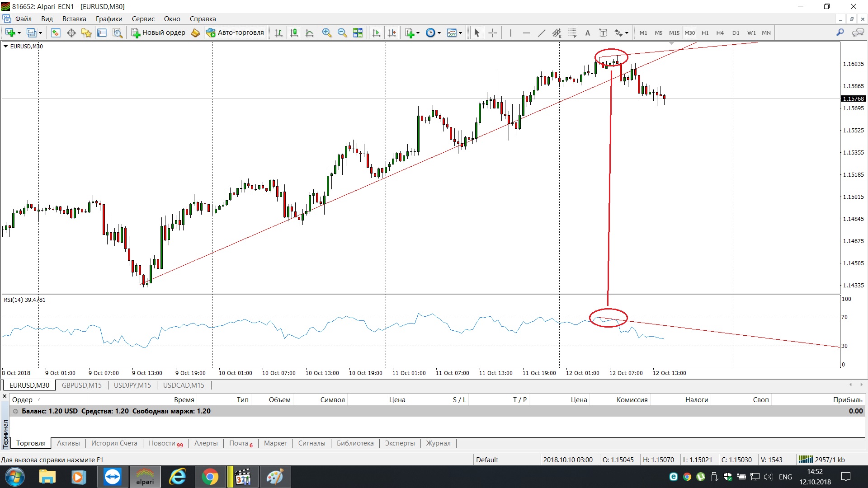
Task: Expand the New Chart dropdown arrow
Action: tap(19, 33)
